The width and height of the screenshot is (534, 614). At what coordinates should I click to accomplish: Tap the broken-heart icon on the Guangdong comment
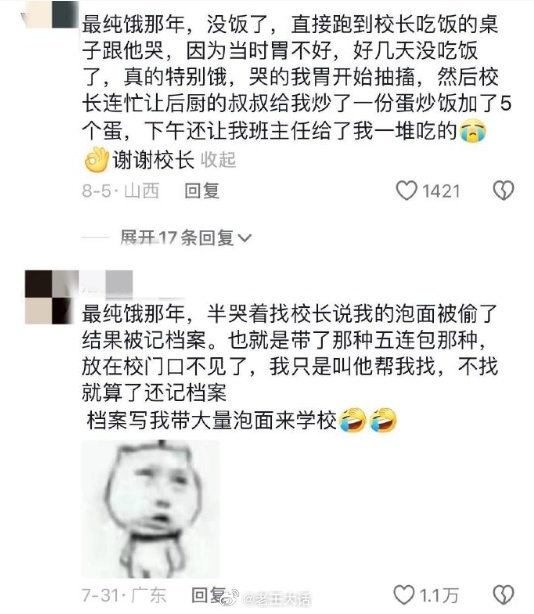[x=503, y=595]
